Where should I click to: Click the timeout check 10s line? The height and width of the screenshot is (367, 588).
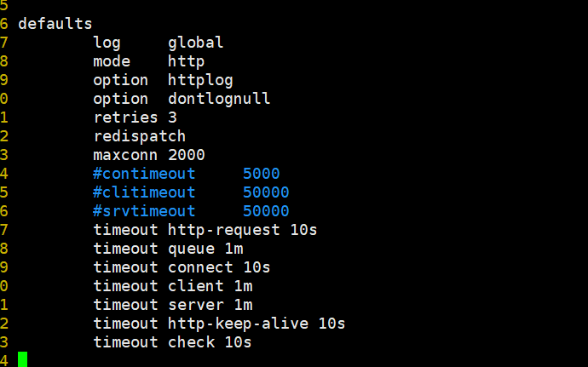(172, 342)
